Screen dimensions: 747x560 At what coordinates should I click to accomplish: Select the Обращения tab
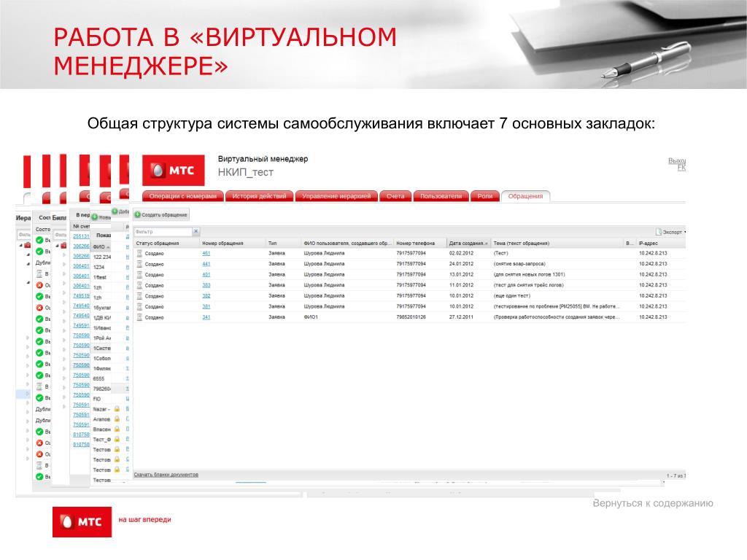click(525, 196)
